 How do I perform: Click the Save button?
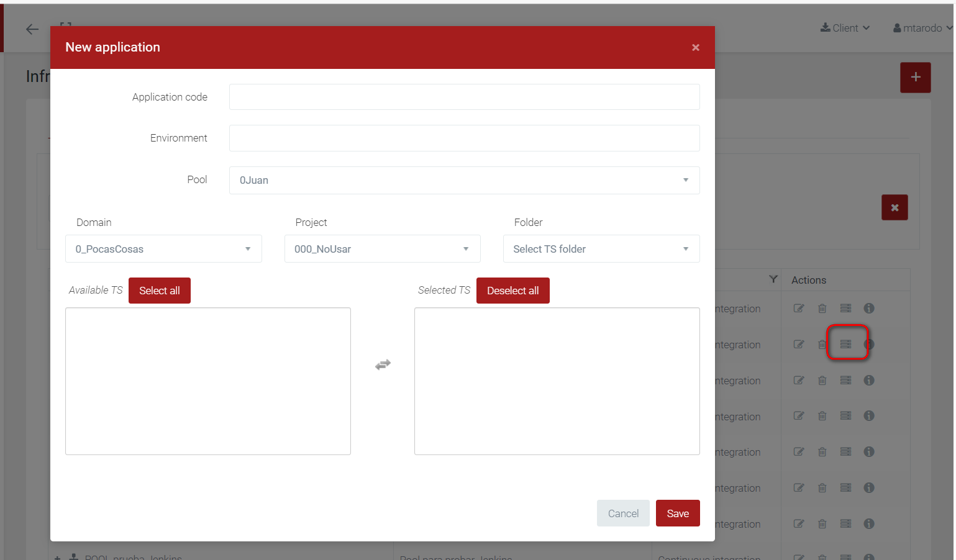click(677, 513)
